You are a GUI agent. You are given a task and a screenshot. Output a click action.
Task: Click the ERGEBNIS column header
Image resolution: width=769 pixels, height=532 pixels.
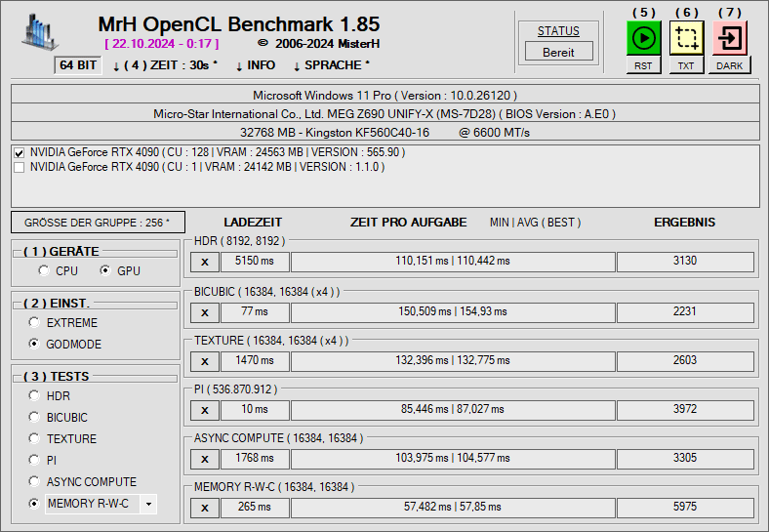(x=685, y=223)
